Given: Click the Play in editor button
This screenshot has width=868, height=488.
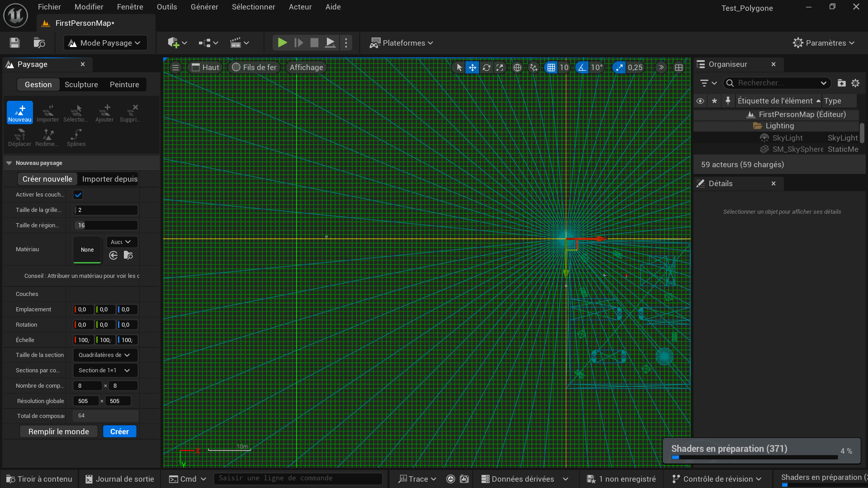Looking at the screenshot, I should click(x=282, y=43).
